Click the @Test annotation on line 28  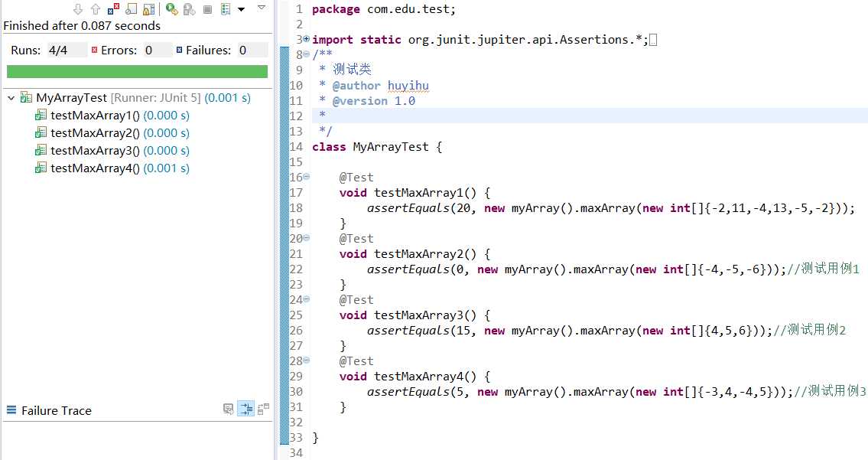point(356,360)
